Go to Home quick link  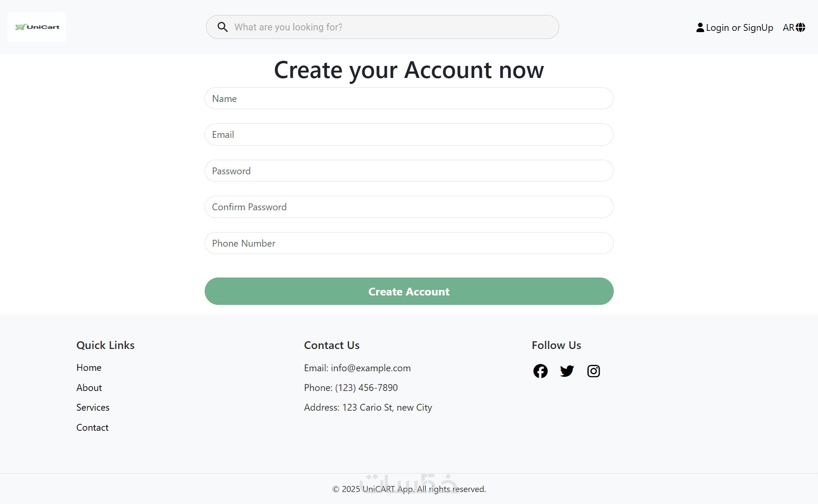pyautogui.click(x=89, y=367)
